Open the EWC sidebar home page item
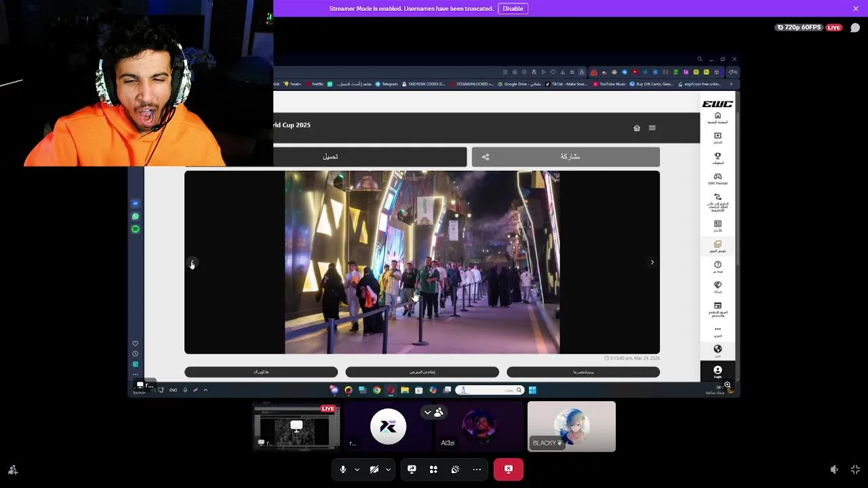868x488 pixels. coord(717,118)
